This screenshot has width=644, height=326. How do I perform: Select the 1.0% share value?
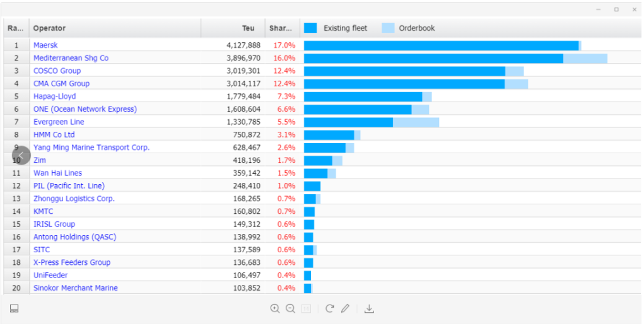pos(286,185)
